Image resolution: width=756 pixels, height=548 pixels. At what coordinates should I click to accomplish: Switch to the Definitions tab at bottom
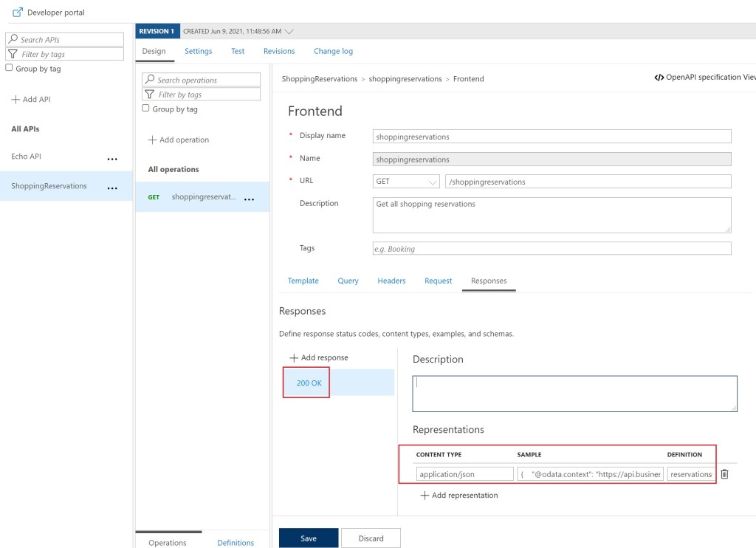point(236,543)
